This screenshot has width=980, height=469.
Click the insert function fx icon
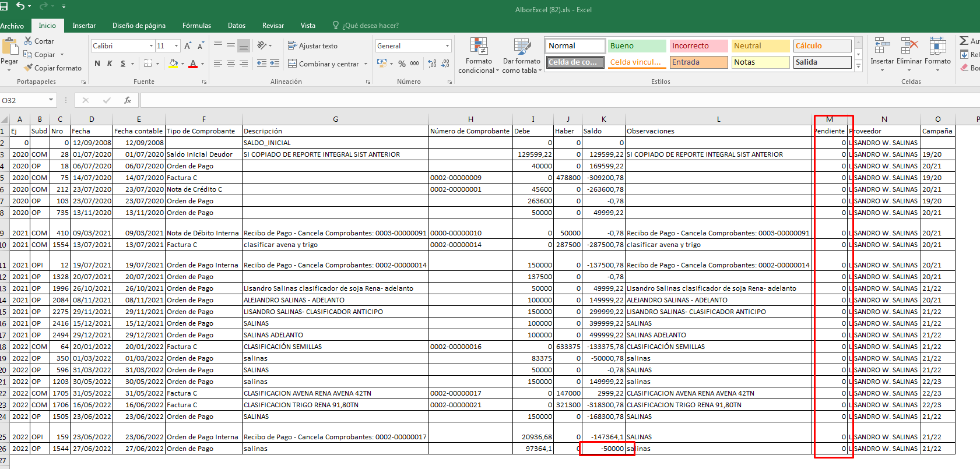click(x=128, y=100)
